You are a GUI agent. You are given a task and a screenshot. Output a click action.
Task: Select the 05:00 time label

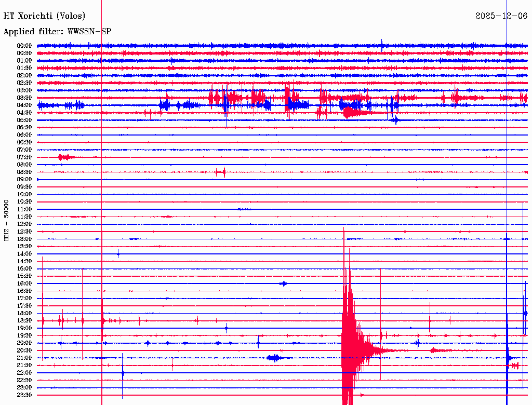pos(24,120)
